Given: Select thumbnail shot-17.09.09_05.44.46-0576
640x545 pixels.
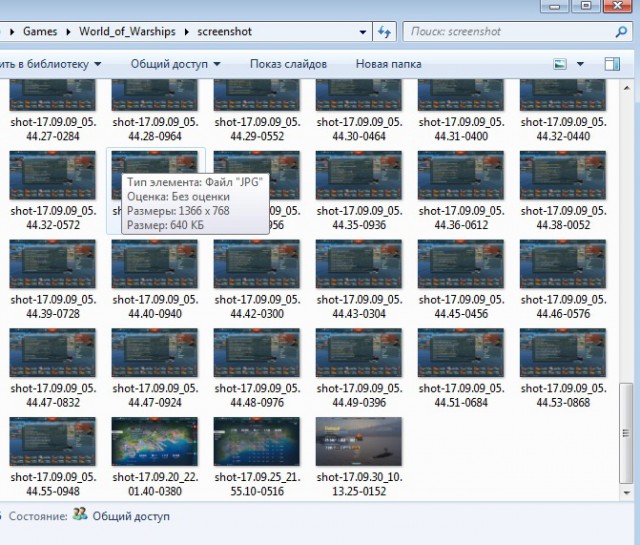Looking at the screenshot, I should 563,264.
